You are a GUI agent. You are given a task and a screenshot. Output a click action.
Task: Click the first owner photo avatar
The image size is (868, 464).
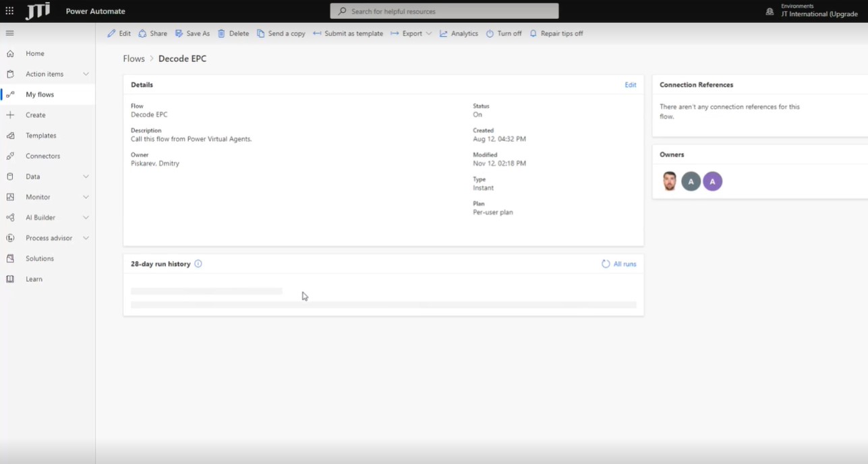669,181
